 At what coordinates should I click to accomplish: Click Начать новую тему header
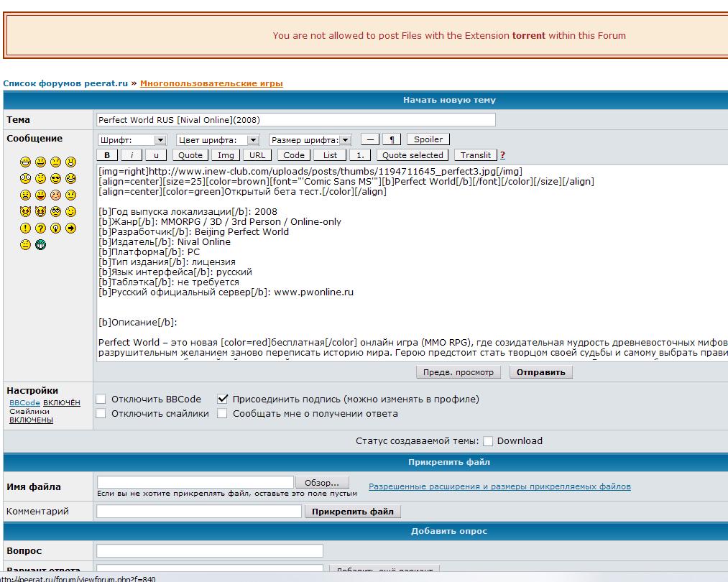pyautogui.click(x=449, y=100)
